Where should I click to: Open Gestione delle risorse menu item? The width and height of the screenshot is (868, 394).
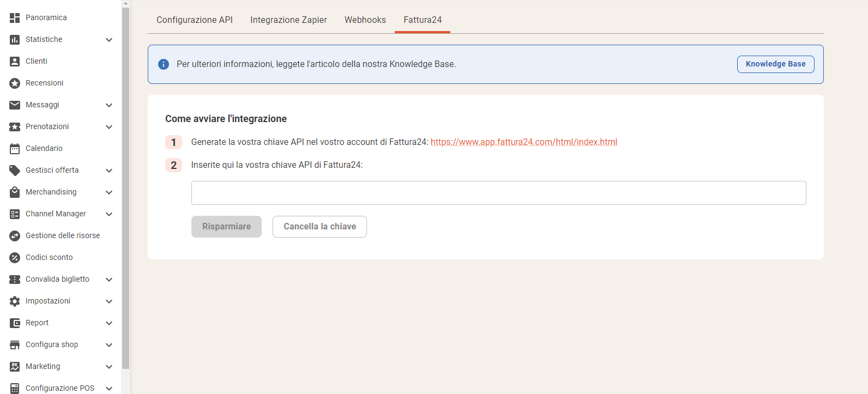pyautogui.click(x=63, y=236)
